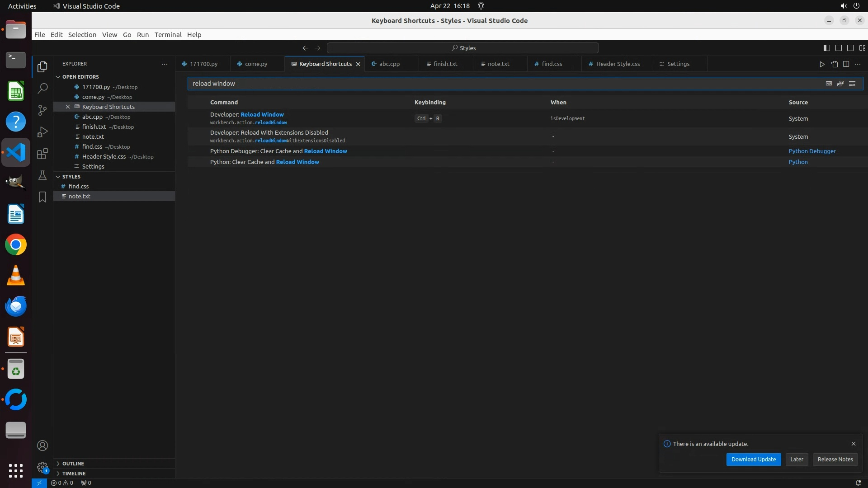Screen dimensions: 868x488
Task: Open the Testing flask view
Action: [42, 175]
